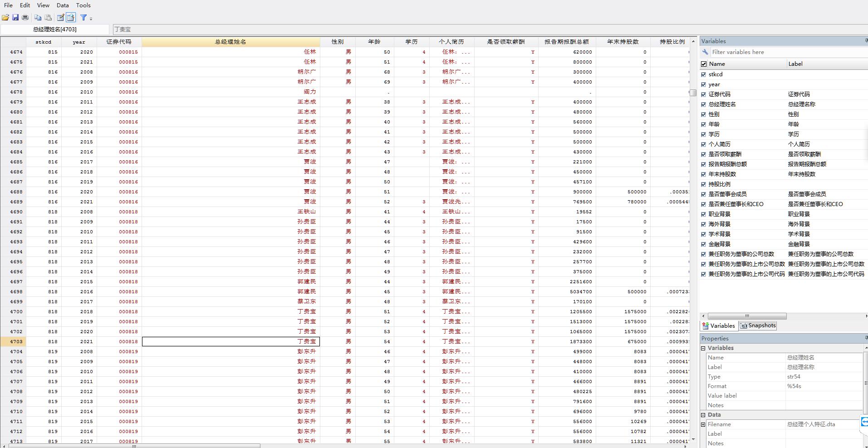Select the 金融背景 variable in the list
The image size is (868, 448).
pos(720,244)
